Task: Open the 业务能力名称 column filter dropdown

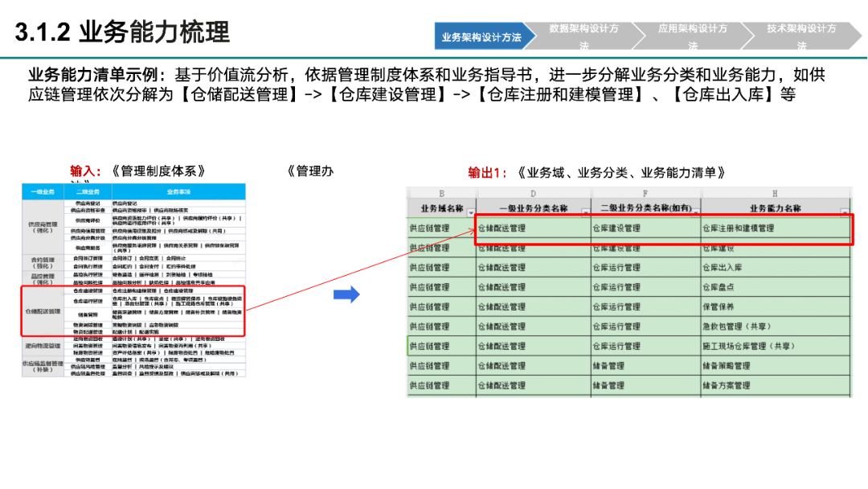Action: (845, 212)
